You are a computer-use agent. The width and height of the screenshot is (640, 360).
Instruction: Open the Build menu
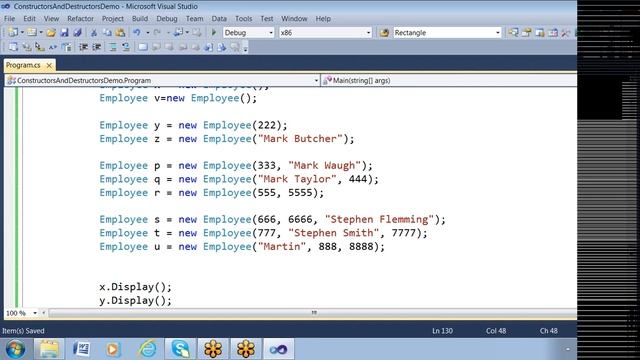[140, 19]
